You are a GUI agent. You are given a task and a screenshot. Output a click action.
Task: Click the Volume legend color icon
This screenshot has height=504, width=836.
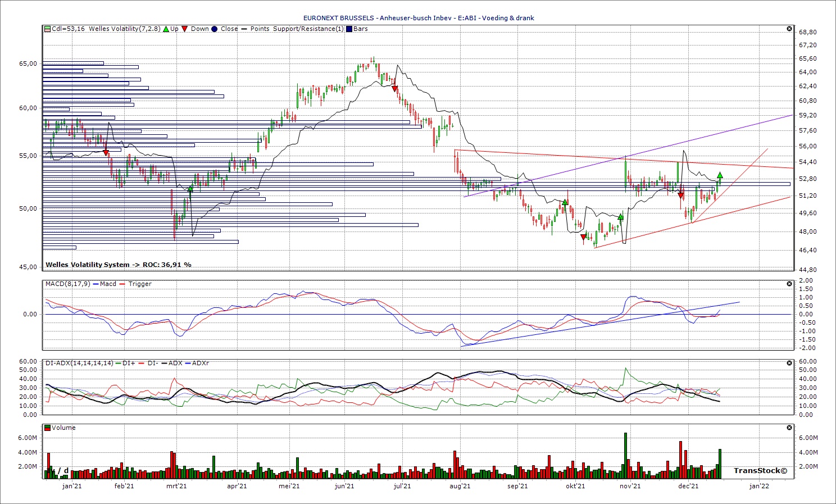(x=48, y=428)
